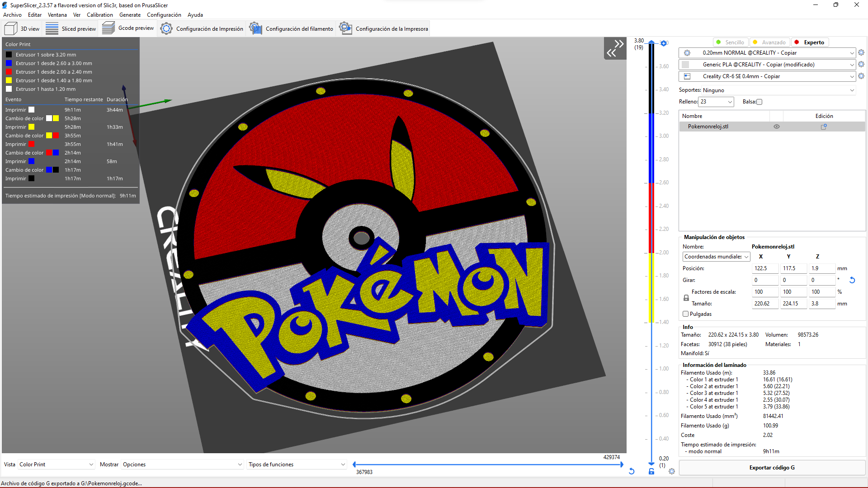Open the Creality CR-6 SE printer dropdown
868x488 pixels.
(767, 76)
